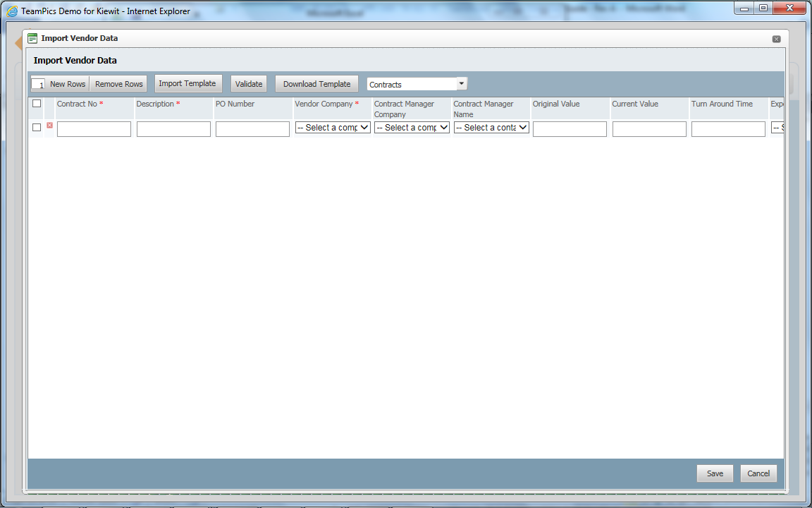This screenshot has height=508, width=812.
Task: Open the Contracts data type dropdown
Action: pyautogui.click(x=462, y=83)
